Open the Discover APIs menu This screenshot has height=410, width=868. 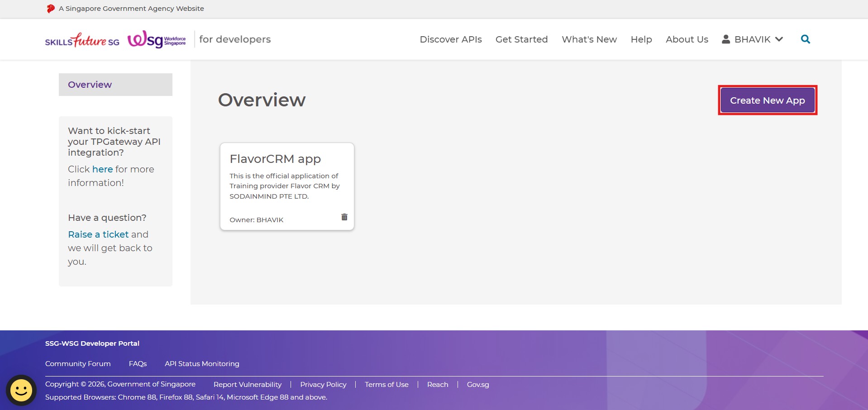click(x=450, y=39)
